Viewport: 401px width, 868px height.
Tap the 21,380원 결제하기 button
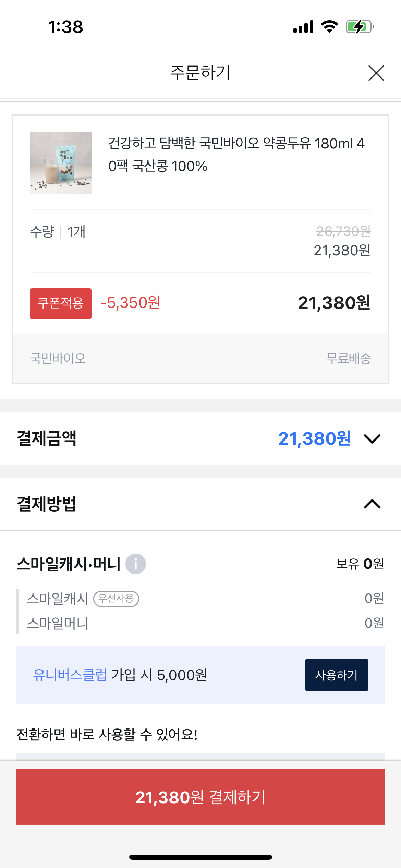[200, 797]
